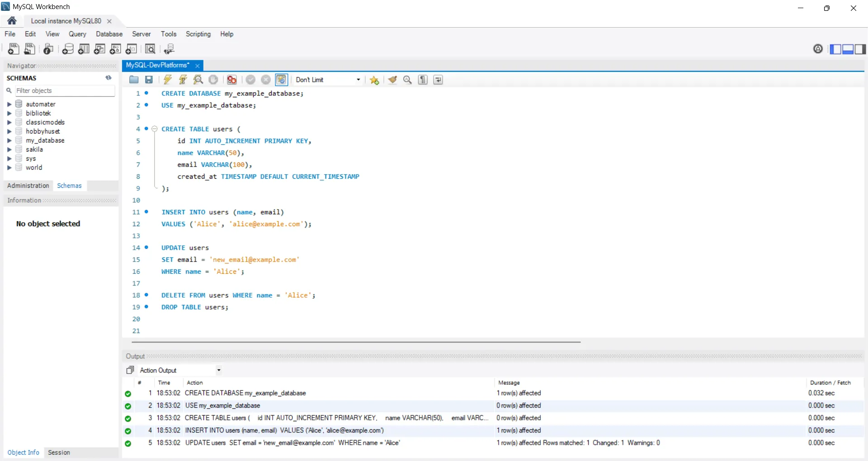The image size is (868, 461).
Task: Open the Database menu
Action: pos(109,34)
